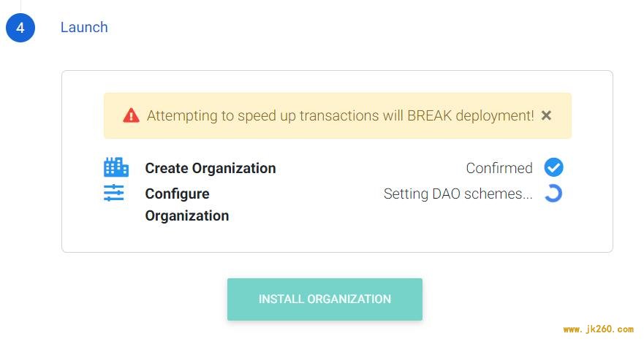Click the Setting DAO schemes status text

[x=458, y=194]
